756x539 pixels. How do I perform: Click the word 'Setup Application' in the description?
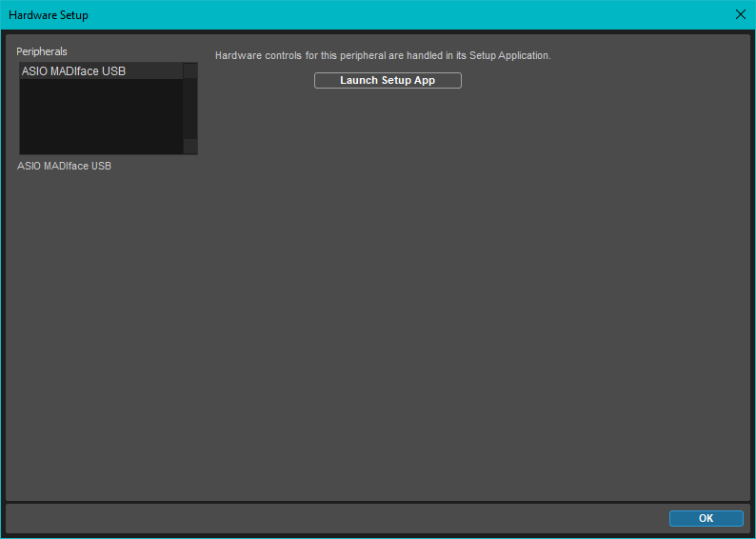click(x=508, y=55)
